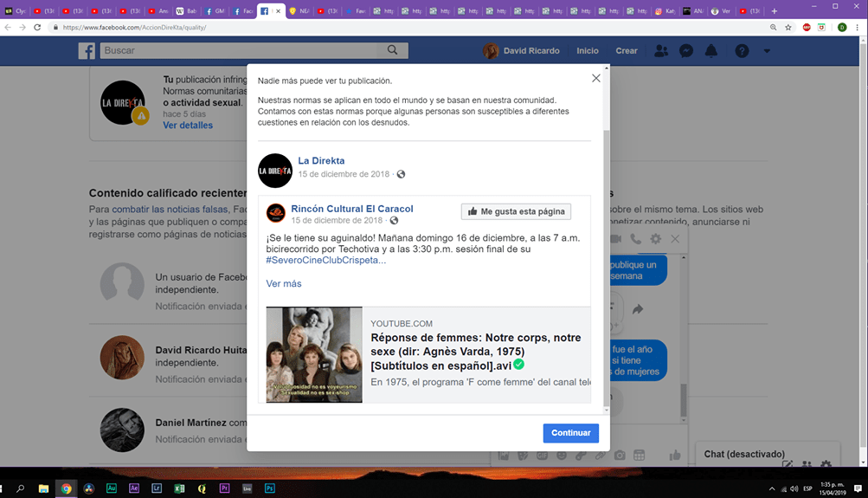Expand the account dropdown arrow in header
Image resolution: width=868 pixels, height=498 pixels.
(767, 51)
